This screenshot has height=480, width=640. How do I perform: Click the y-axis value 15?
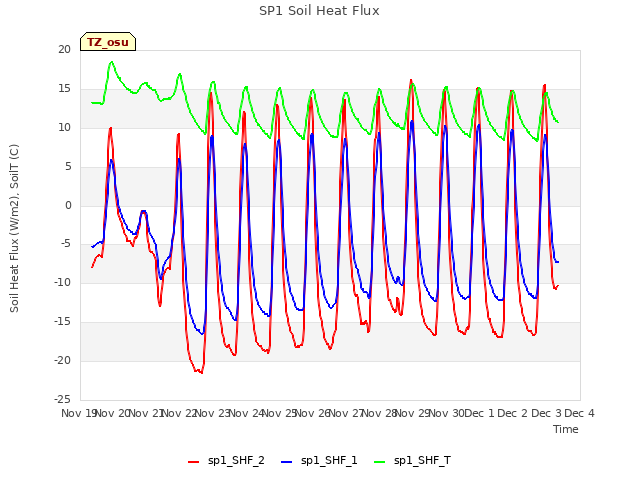pos(64,89)
